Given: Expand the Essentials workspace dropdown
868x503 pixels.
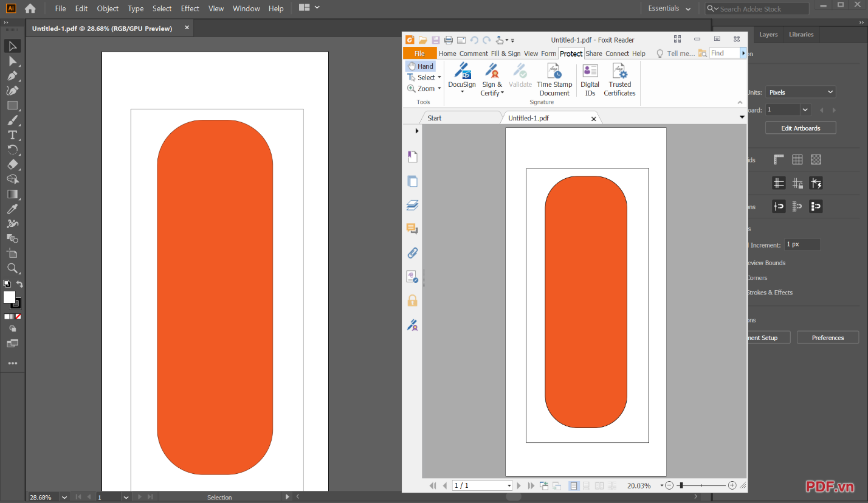Looking at the screenshot, I should [669, 9].
